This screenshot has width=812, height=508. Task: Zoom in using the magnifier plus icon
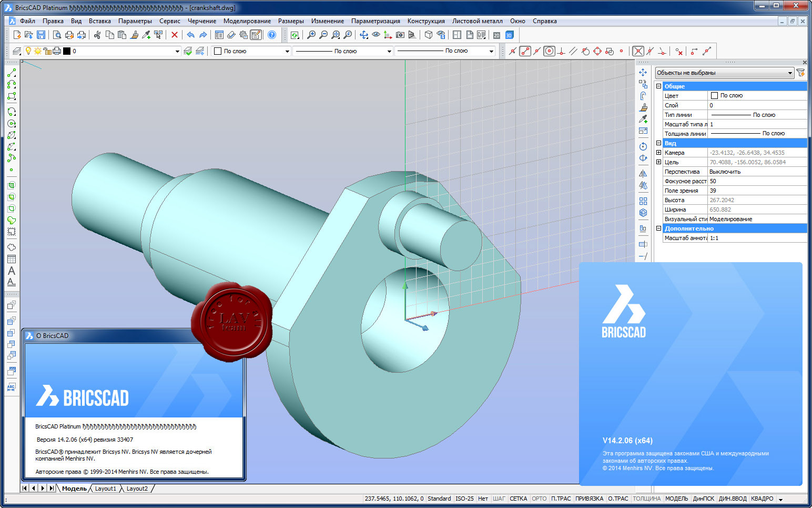pos(311,35)
